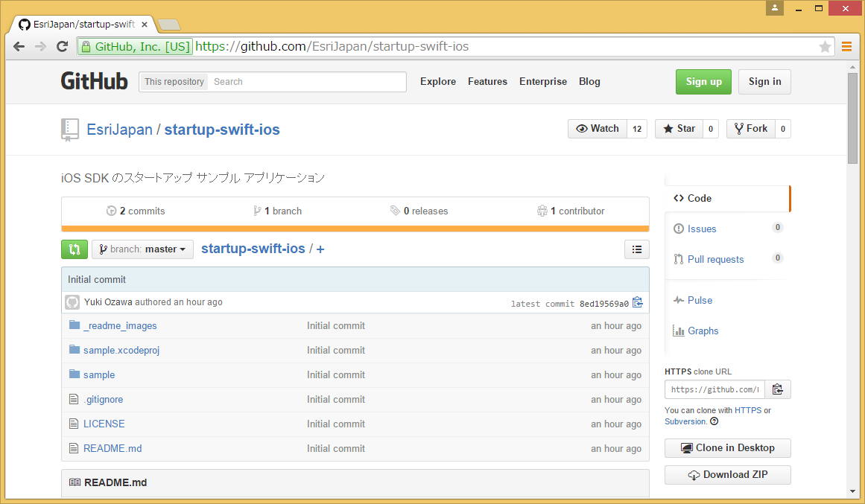865x504 pixels.
Task: Open the startup-swift-ios repository title link
Action: pyautogui.click(x=222, y=130)
